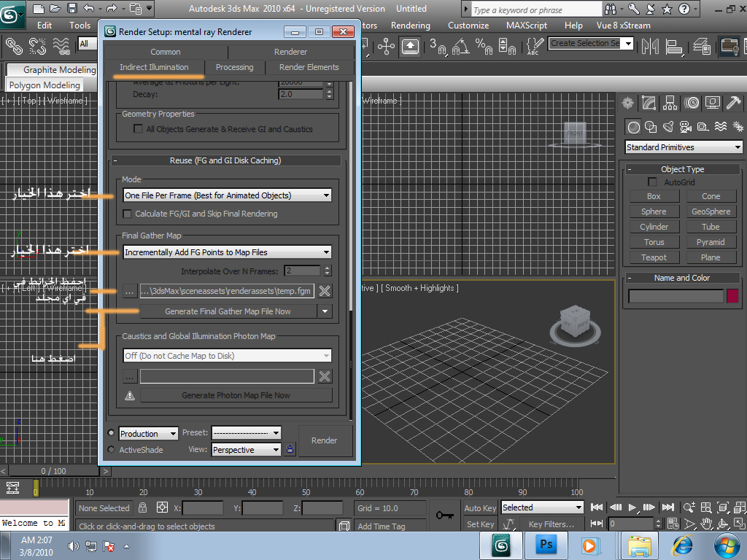Enable the AutoGrid checkbox
This screenshot has height=560, width=747.
click(652, 182)
